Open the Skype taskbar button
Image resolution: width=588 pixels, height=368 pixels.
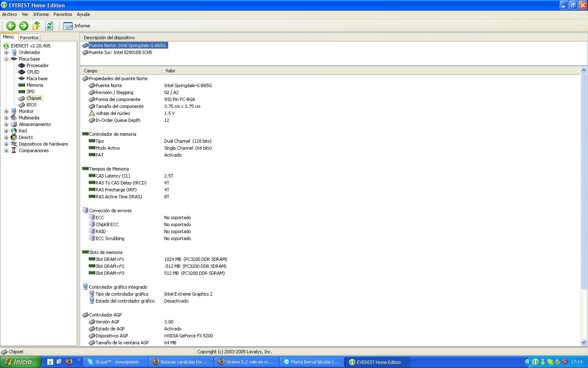pyautogui.click(x=116, y=362)
